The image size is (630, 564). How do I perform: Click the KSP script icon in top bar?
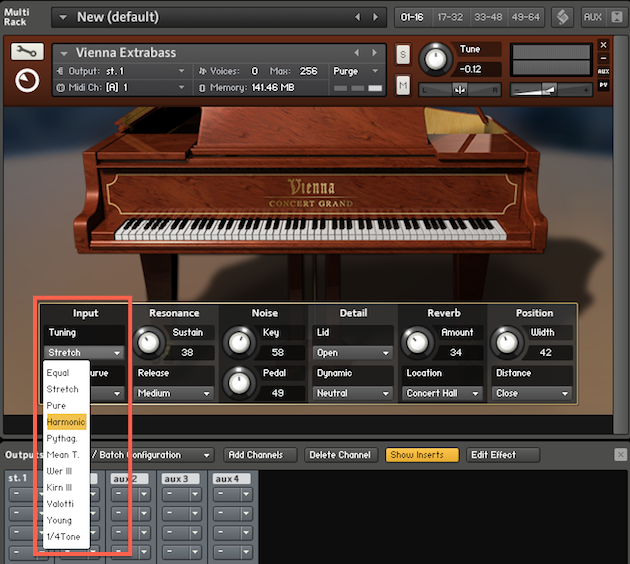tap(562, 17)
